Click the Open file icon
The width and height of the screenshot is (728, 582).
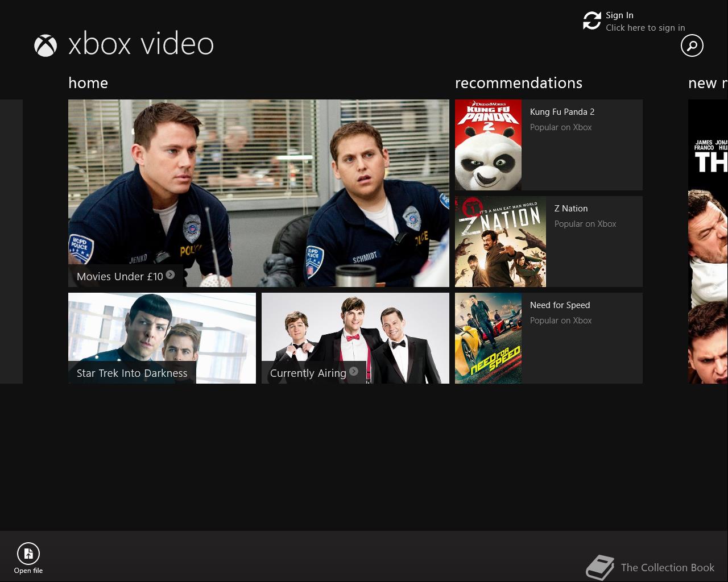[28, 553]
